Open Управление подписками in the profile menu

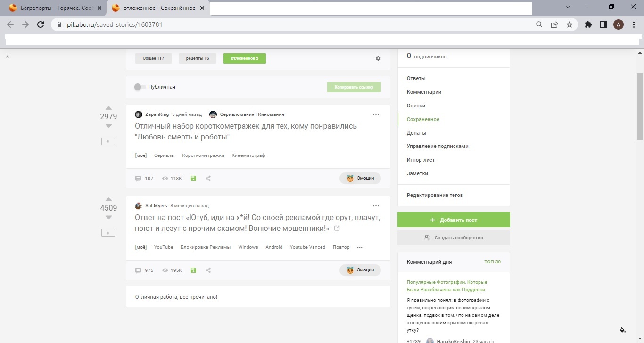pyautogui.click(x=438, y=146)
